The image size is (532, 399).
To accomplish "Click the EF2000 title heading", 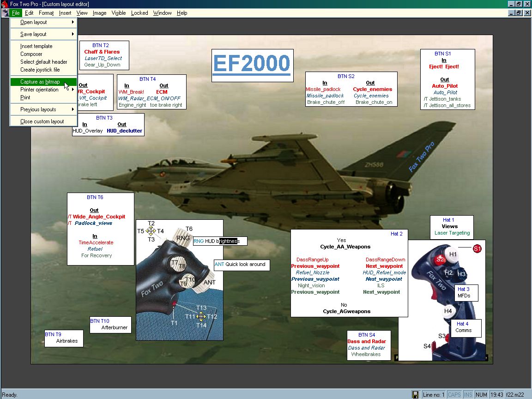I will tap(252, 65).
